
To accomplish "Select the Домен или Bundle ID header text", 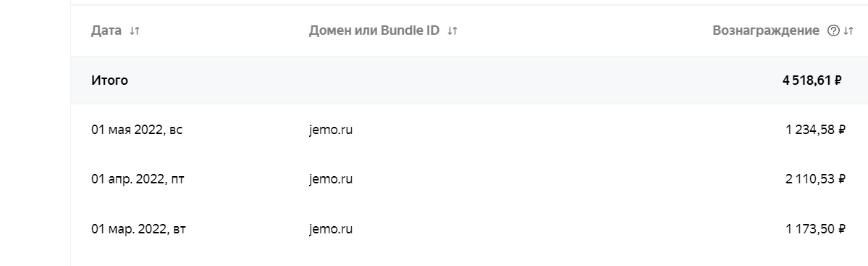I will pyautogui.click(x=374, y=31).
